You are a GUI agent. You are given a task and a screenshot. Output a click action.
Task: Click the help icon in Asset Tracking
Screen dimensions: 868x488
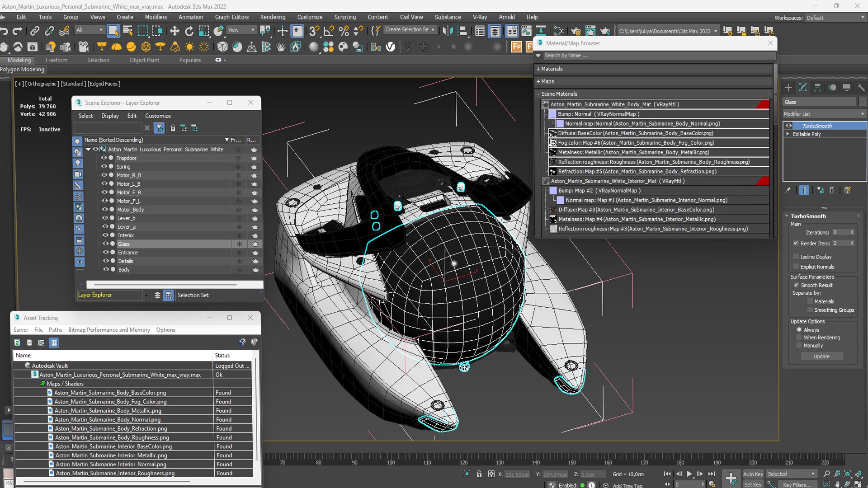pos(242,342)
